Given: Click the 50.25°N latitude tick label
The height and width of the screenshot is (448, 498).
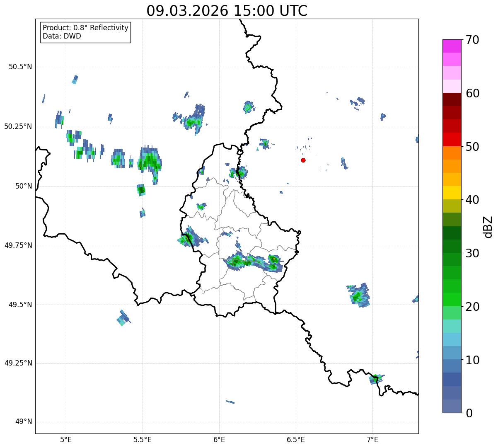Looking at the screenshot, I should 18,126.
